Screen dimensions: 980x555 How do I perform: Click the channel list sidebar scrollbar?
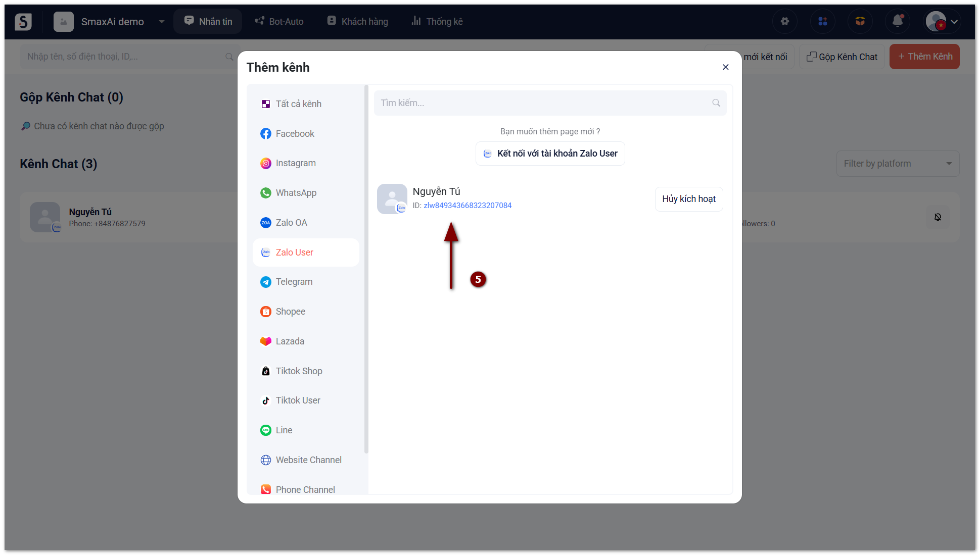tap(366, 269)
